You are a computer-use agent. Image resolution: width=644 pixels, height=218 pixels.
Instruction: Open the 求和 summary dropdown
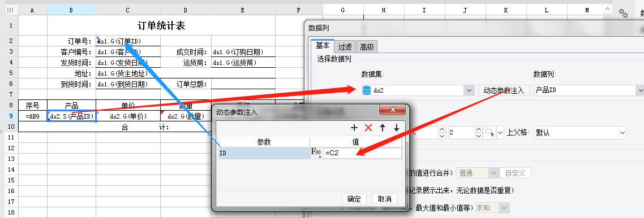coord(504,208)
